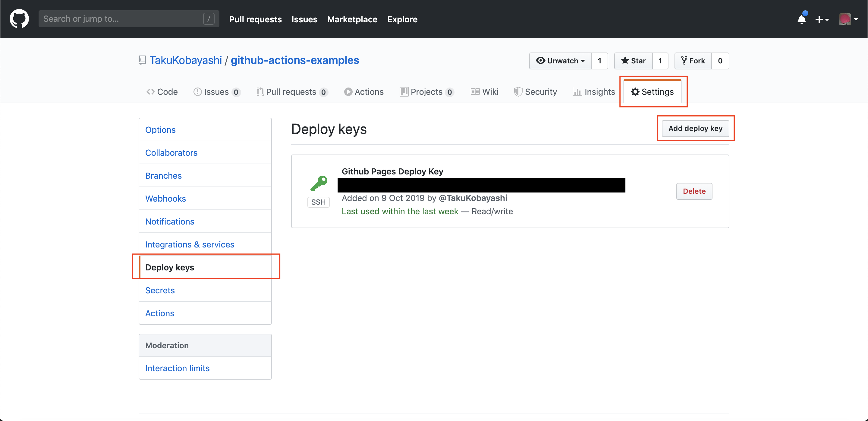Click the Delete deploy key button
The image size is (868, 421).
pos(693,191)
